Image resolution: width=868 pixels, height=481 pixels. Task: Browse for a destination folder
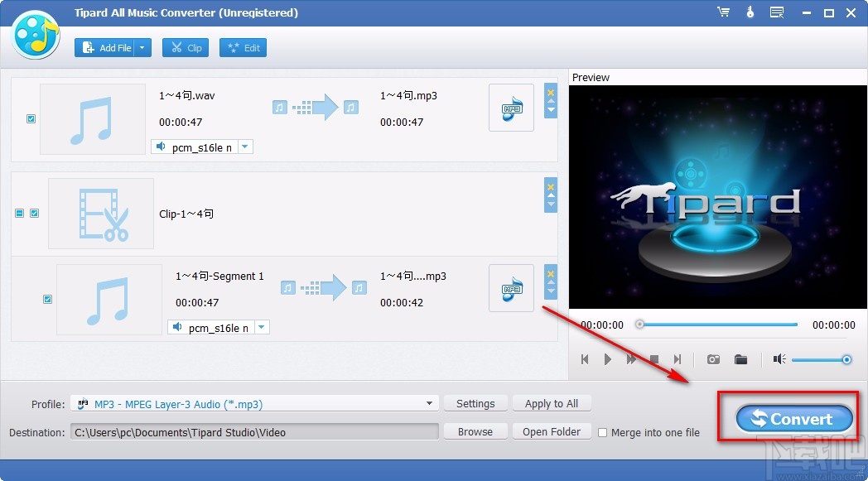tap(475, 431)
